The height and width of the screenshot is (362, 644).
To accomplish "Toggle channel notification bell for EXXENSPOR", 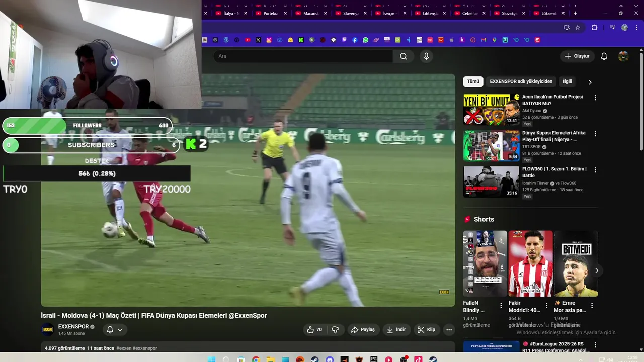I will [110, 330].
